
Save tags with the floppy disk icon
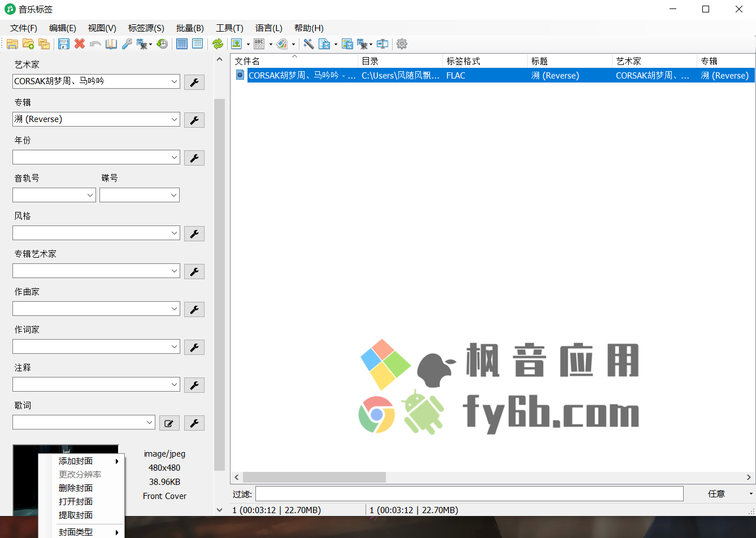[x=64, y=44]
